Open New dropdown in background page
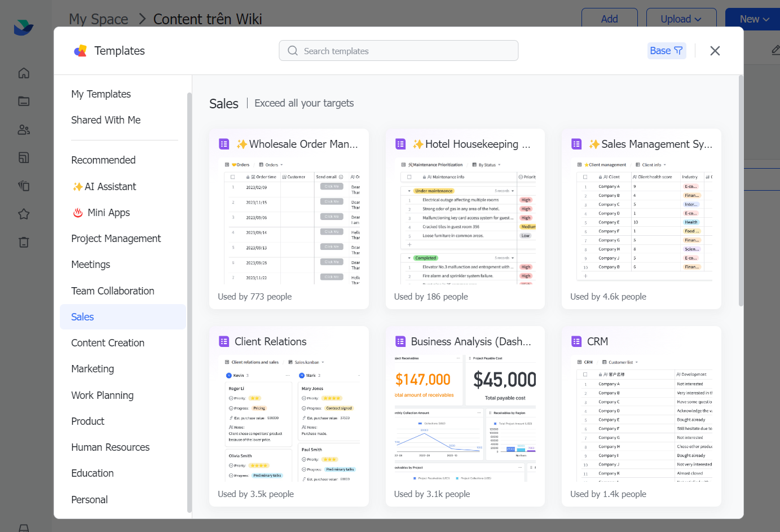The height and width of the screenshot is (532, 780). pos(753,19)
